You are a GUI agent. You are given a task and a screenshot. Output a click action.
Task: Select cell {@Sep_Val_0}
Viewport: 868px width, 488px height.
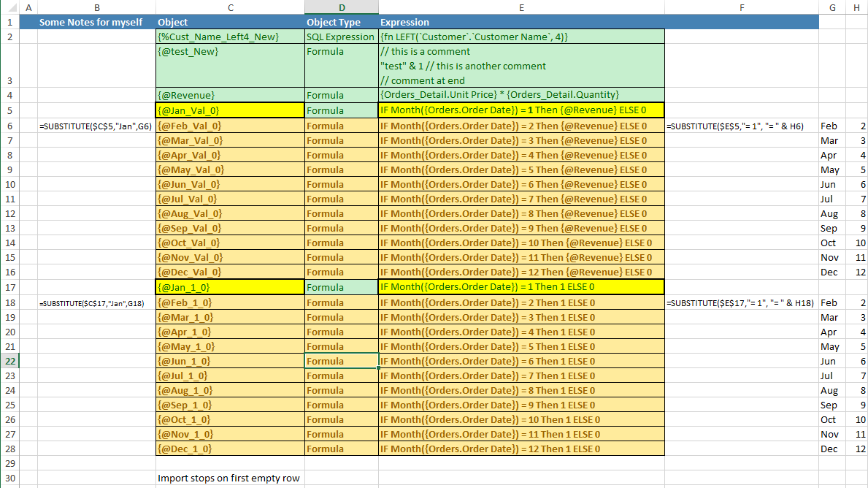click(230, 228)
